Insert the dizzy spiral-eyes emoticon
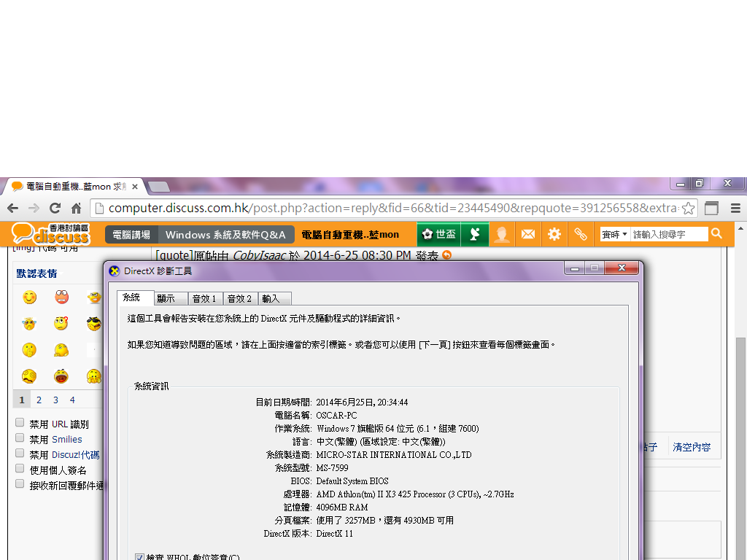This screenshot has height=560, width=747. [29, 376]
